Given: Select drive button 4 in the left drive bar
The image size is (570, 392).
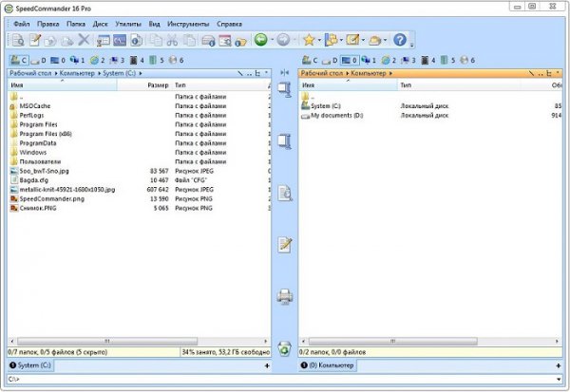Looking at the screenshot, I should 137,60.
